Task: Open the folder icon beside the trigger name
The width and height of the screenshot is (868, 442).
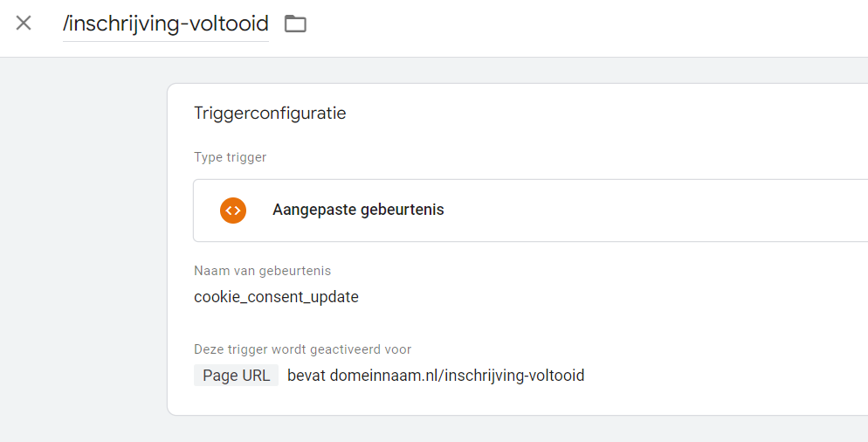Action: pos(295,24)
